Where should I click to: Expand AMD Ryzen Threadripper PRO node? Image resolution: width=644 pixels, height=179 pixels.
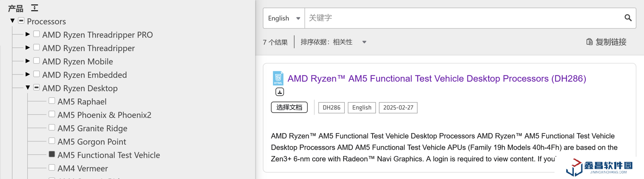coord(28,34)
